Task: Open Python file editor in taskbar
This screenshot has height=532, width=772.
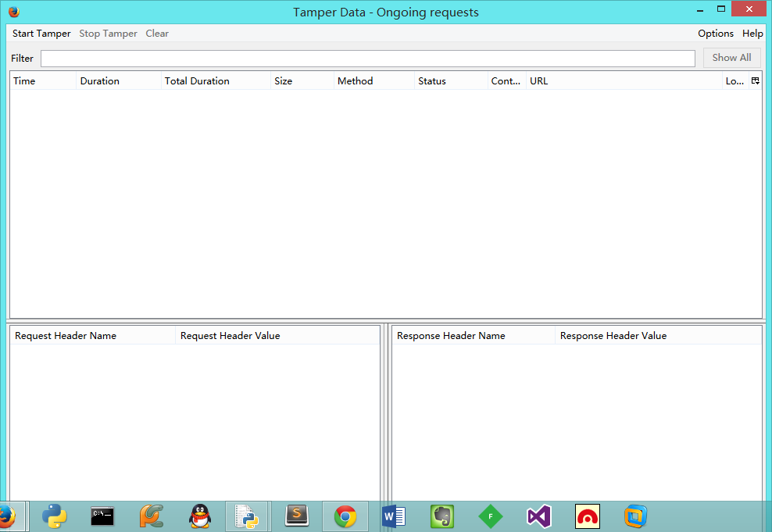Action: click(x=247, y=516)
